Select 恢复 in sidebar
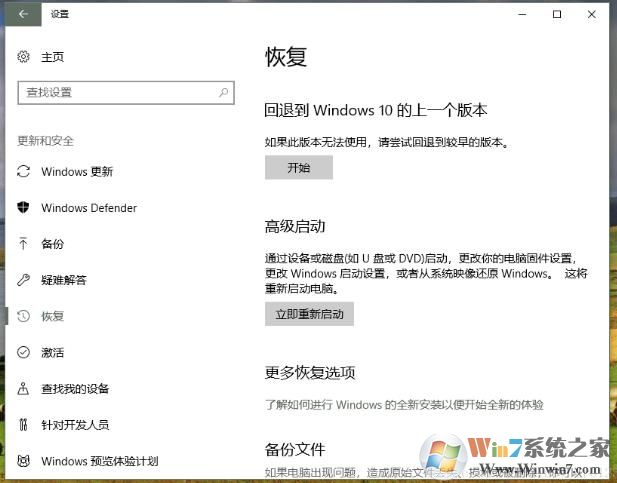The image size is (617, 483). [x=52, y=316]
